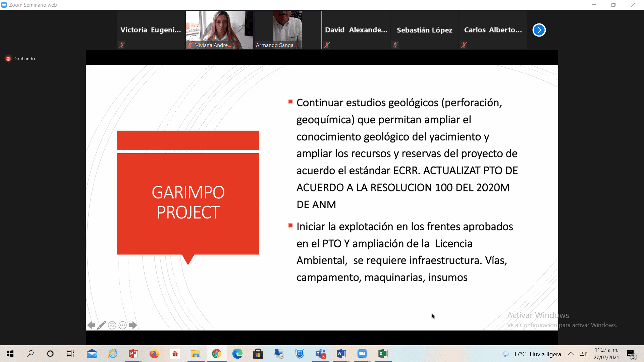644x362 pixels.
Task: Switch to Microsoft Teams in taskbar
Action: (321, 354)
